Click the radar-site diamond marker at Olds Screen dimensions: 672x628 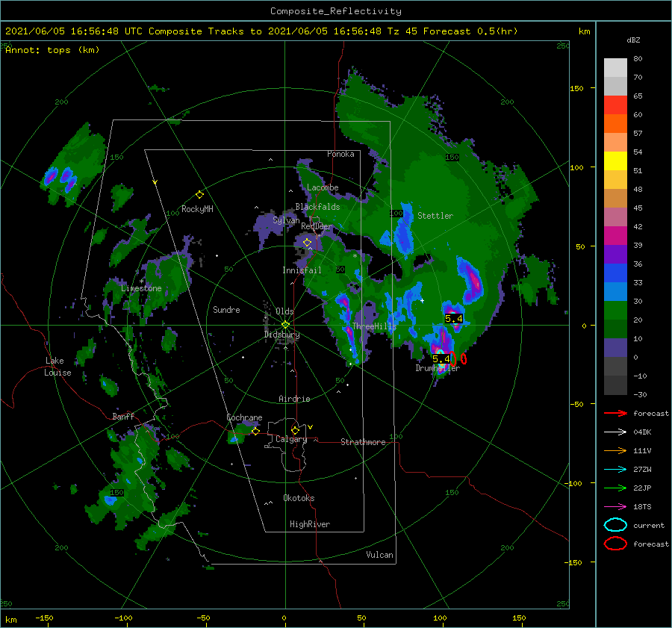pos(285,325)
